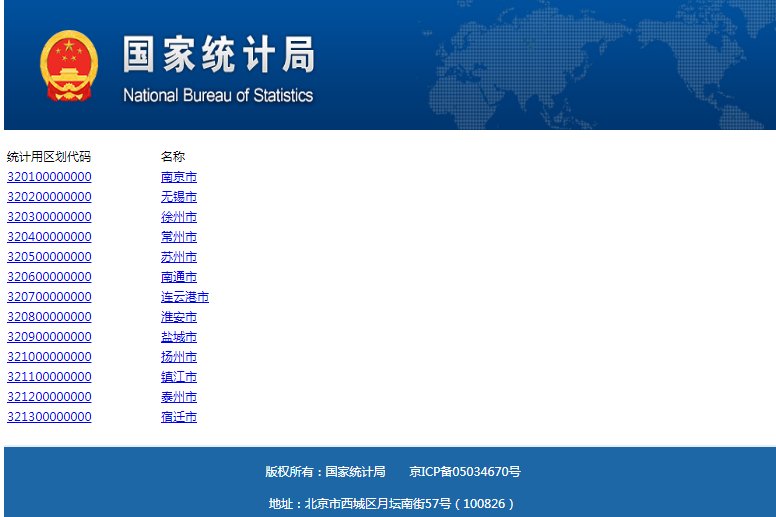776x517 pixels.
Task: Open the 宿迁市 link
Action: pos(179,417)
